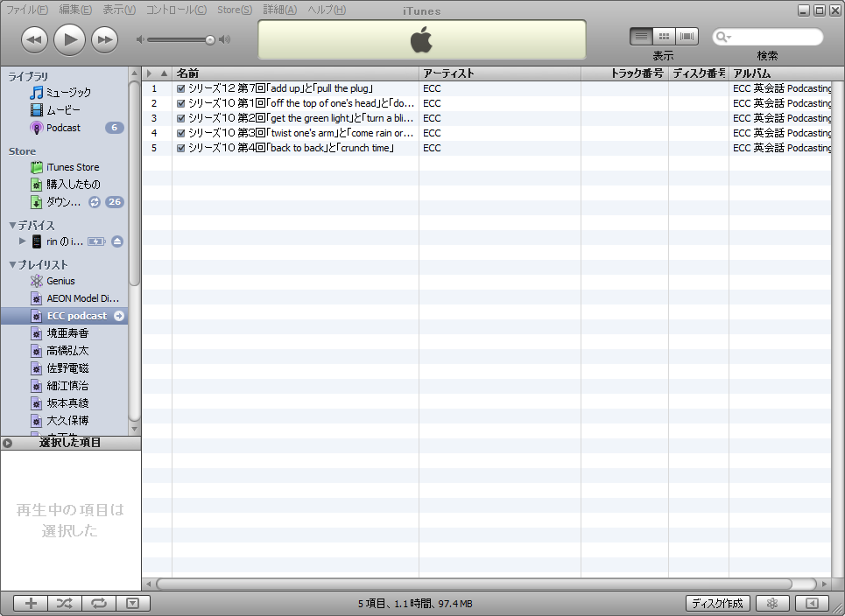Switch to Cover Flow view mode
Viewport: 845px width, 616px height.
pyautogui.click(x=687, y=37)
